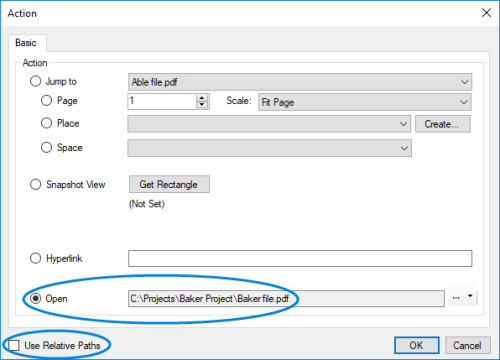
Task: Click the Cancel button
Action: click(x=467, y=345)
